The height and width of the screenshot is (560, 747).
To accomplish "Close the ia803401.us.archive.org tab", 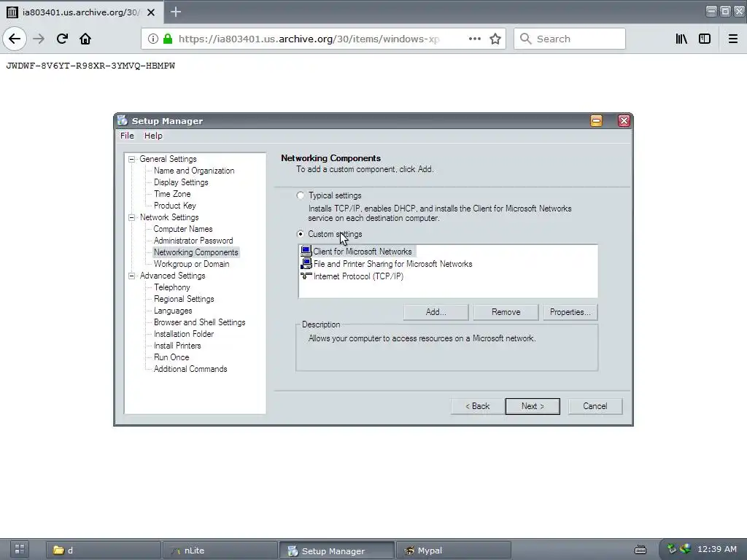I will click(151, 12).
